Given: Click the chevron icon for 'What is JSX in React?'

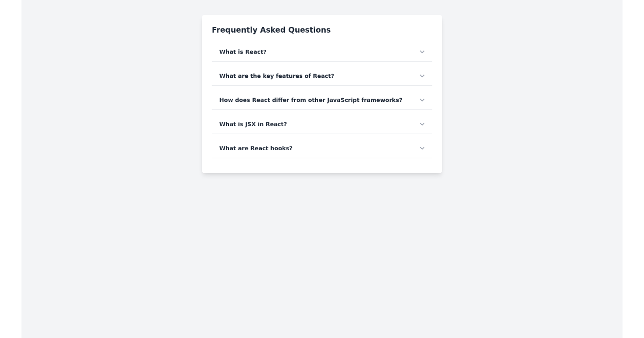Looking at the screenshot, I should pyautogui.click(x=422, y=124).
